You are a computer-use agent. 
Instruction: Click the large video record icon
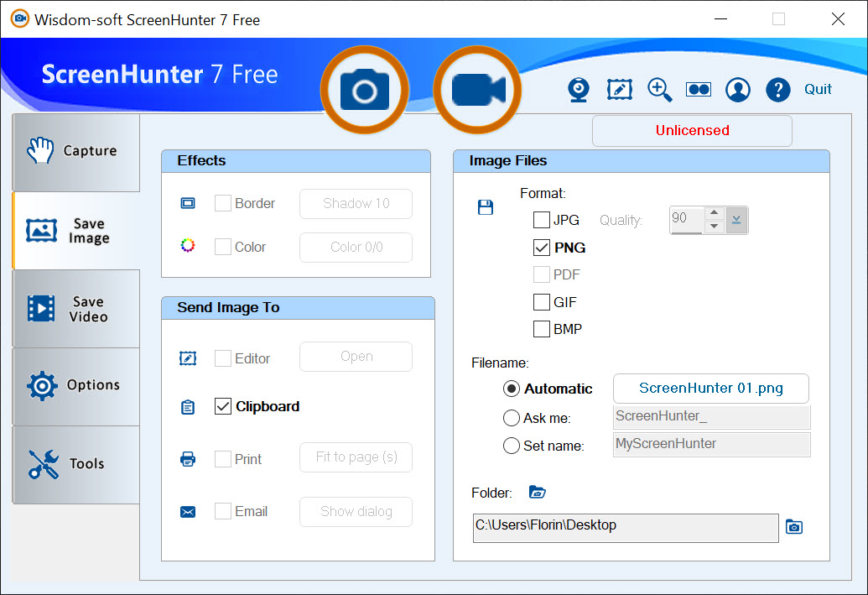point(477,90)
